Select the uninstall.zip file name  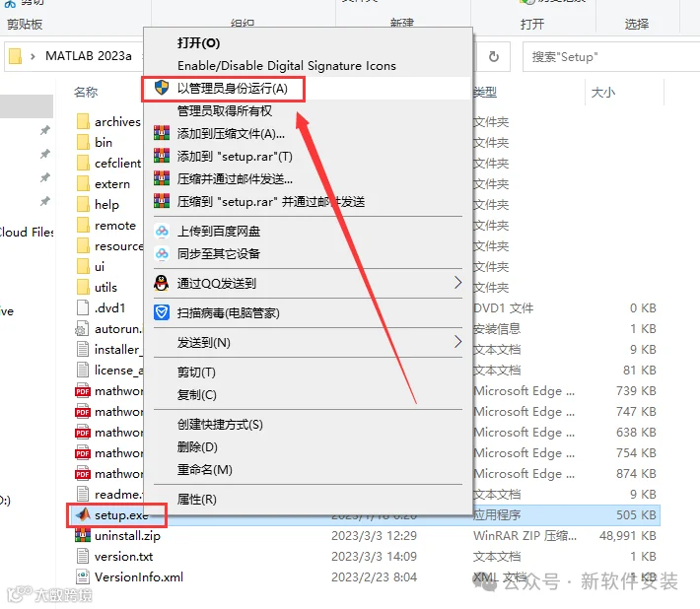(x=127, y=535)
